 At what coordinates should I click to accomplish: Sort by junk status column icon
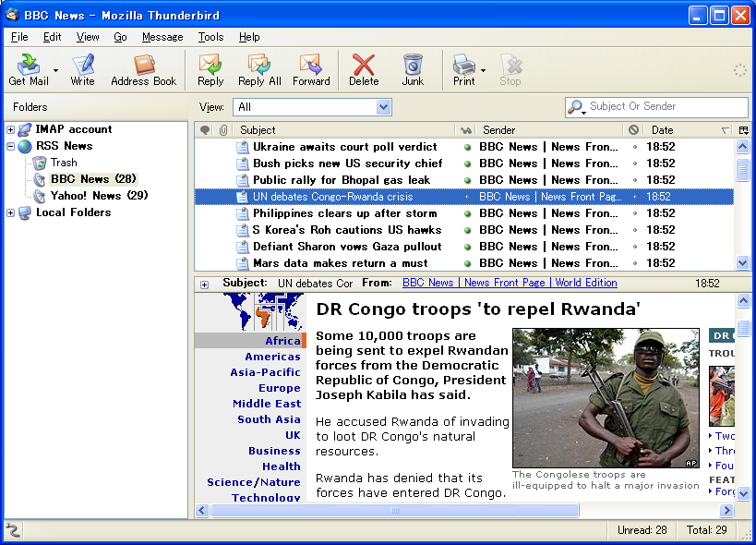(633, 130)
